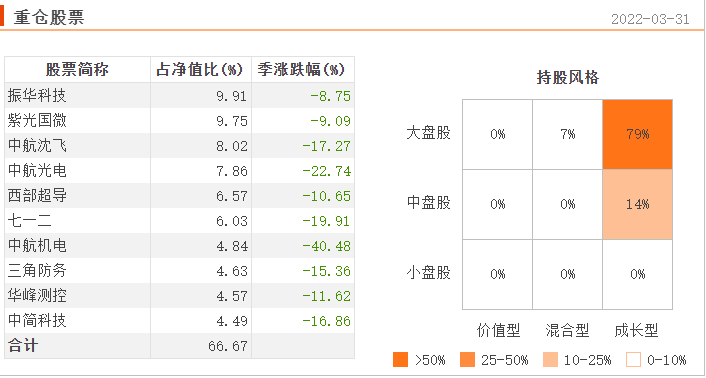
Task: Open the 紫光国微 stock entry
Action: pyautogui.click(x=37, y=121)
